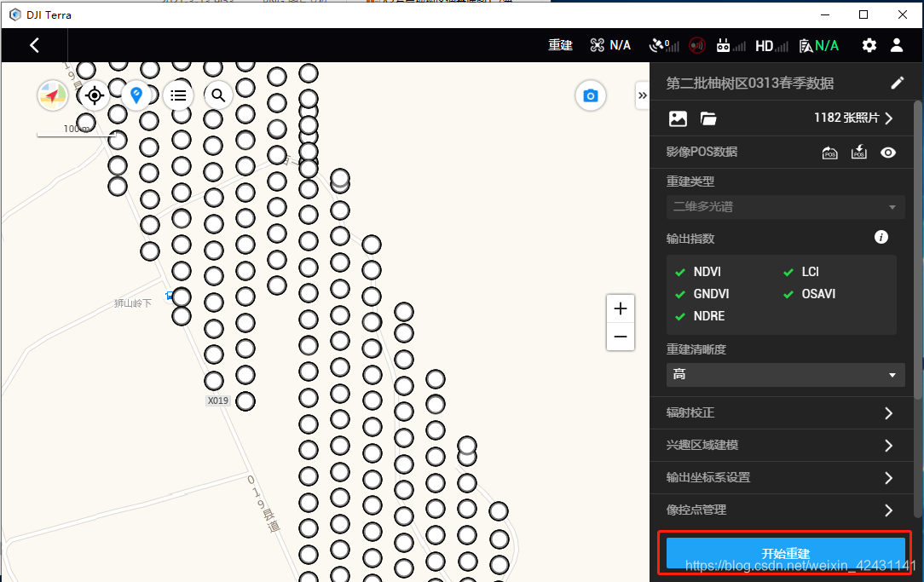Click the open folder icon to add photos
The height and width of the screenshot is (582, 924).
click(708, 118)
